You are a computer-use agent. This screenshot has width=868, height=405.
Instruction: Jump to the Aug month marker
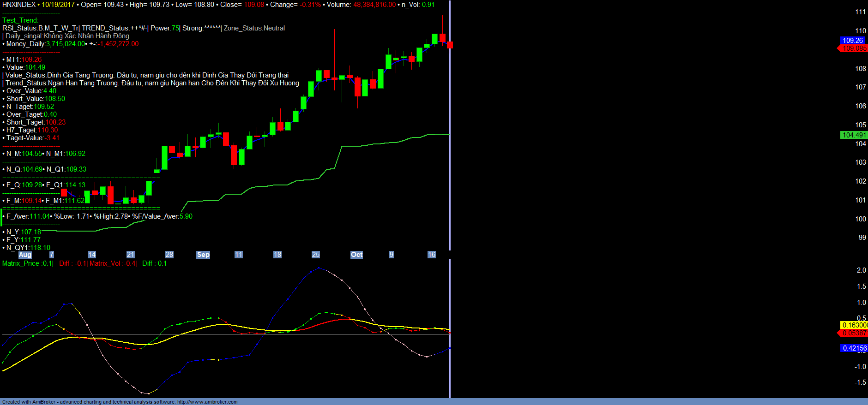click(x=25, y=255)
